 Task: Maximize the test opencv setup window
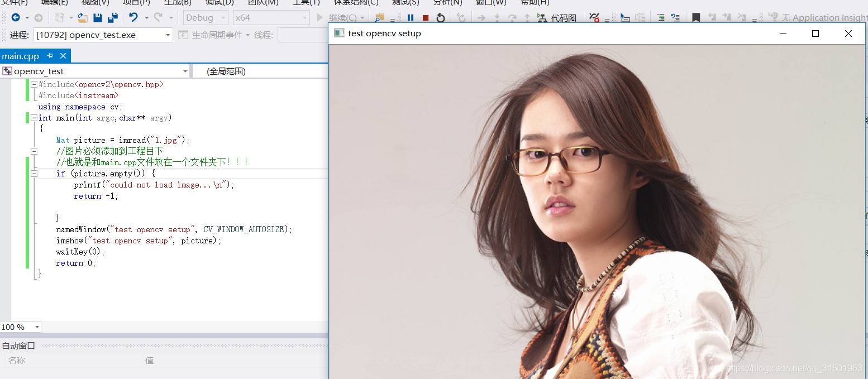pos(815,33)
